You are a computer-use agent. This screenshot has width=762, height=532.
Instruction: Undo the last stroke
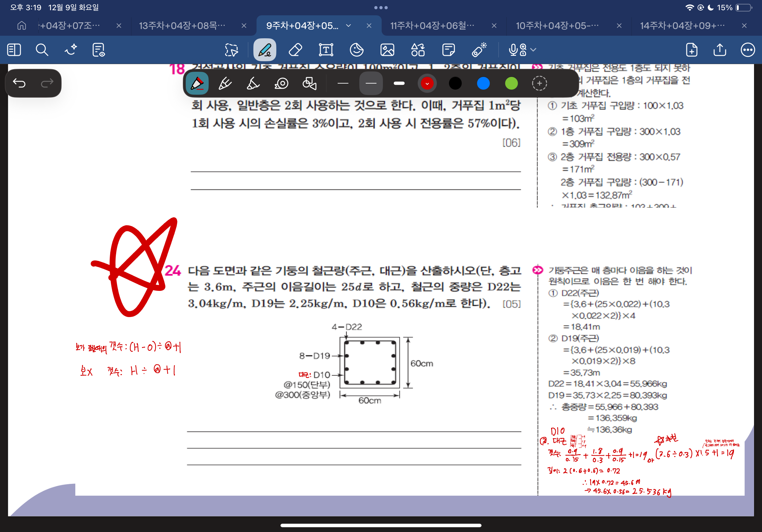pos(19,83)
